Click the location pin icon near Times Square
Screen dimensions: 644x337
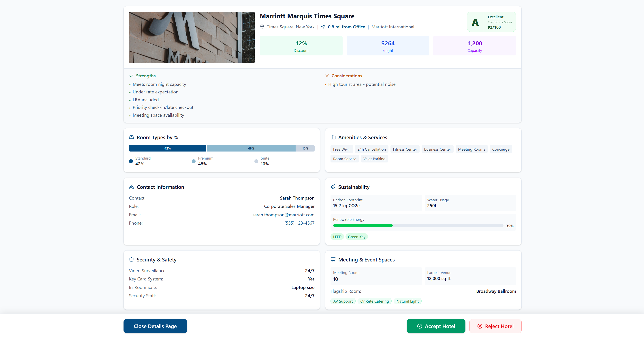[x=262, y=27]
